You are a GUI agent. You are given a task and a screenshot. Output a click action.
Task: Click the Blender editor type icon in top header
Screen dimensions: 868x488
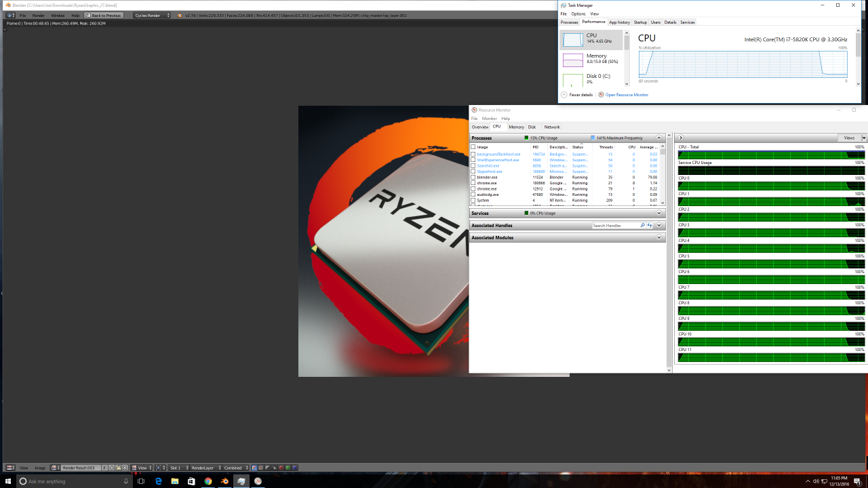[10, 15]
